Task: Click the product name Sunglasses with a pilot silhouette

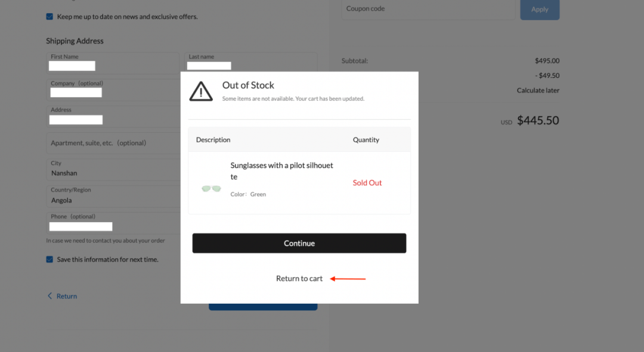Action: pyautogui.click(x=281, y=171)
